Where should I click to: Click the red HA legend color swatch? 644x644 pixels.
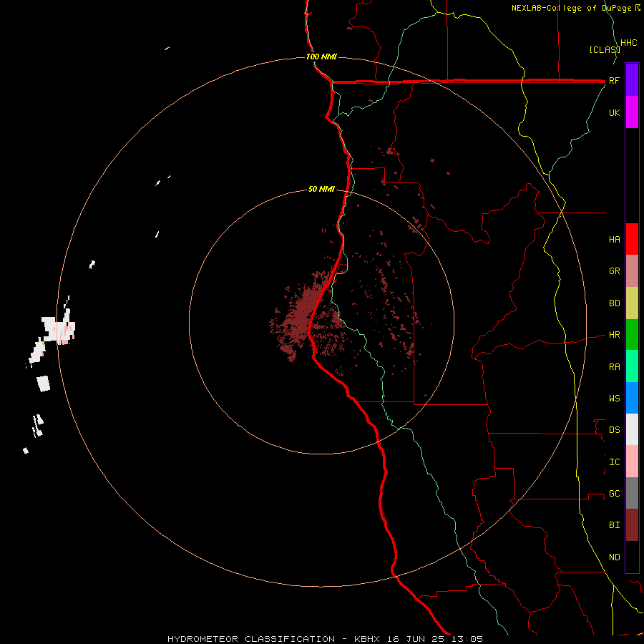click(632, 239)
